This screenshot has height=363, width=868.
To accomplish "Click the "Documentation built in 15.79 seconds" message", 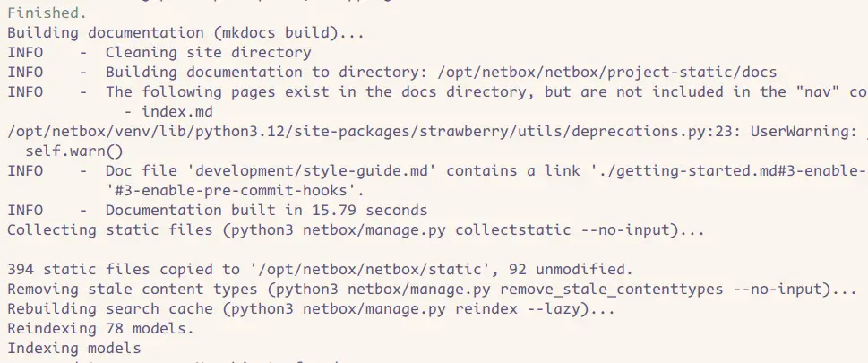I will coord(266,211).
